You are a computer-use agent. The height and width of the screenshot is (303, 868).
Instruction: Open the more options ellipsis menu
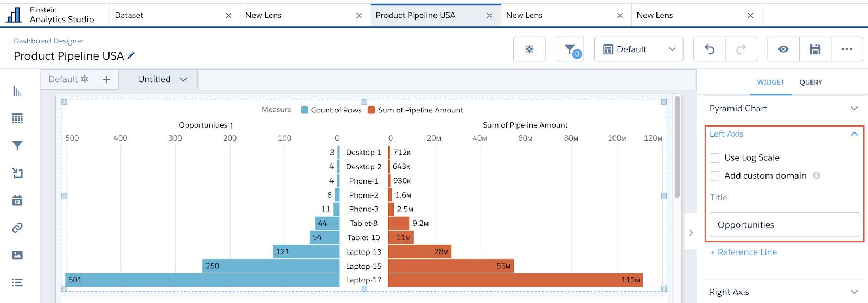pyautogui.click(x=847, y=49)
